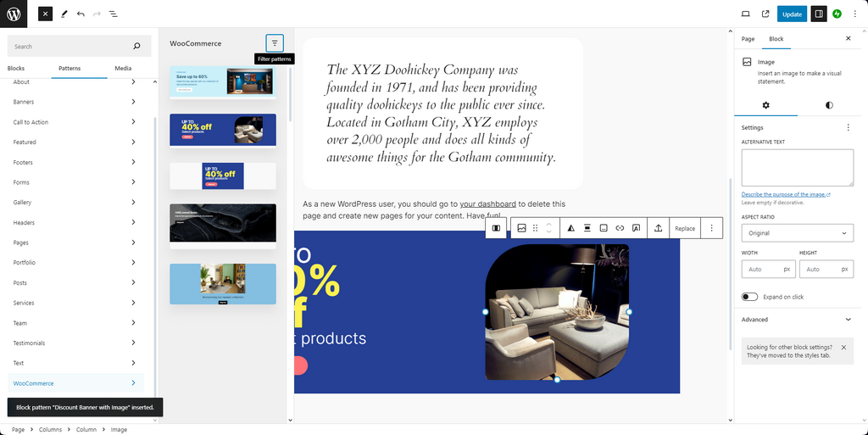Switch to the Page tab in sidebar

click(748, 39)
